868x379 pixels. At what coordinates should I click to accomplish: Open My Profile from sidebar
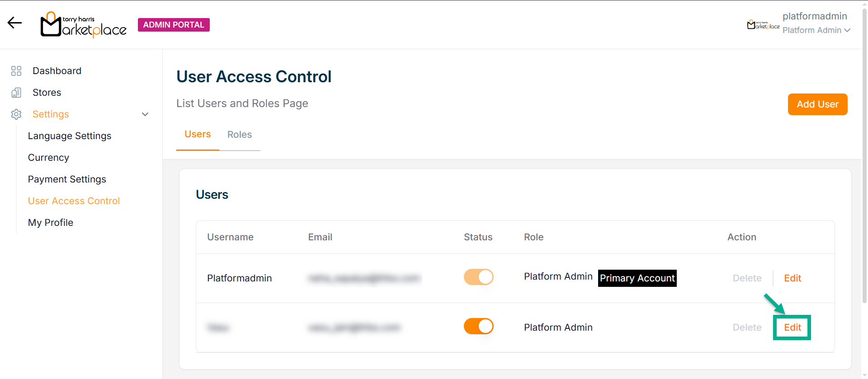point(51,223)
